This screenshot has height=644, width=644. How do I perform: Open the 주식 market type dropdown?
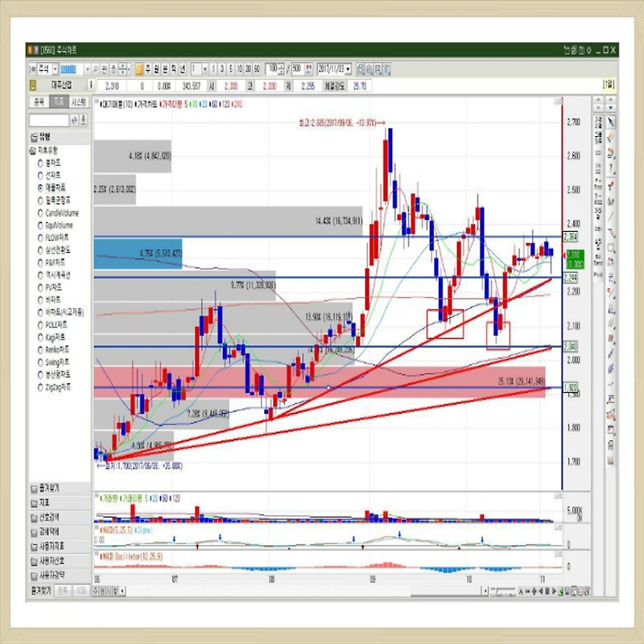pyautogui.click(x=55, y=69)
